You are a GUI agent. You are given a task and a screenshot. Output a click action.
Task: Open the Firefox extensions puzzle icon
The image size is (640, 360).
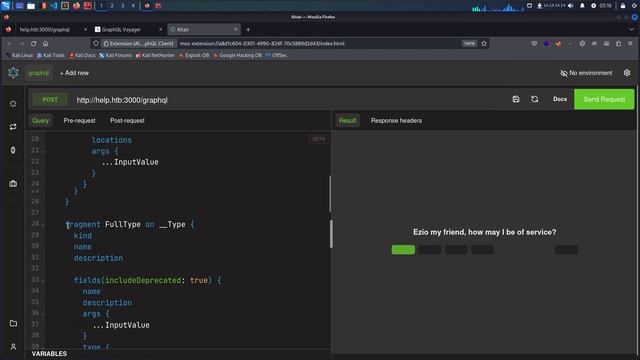(618, 43)
